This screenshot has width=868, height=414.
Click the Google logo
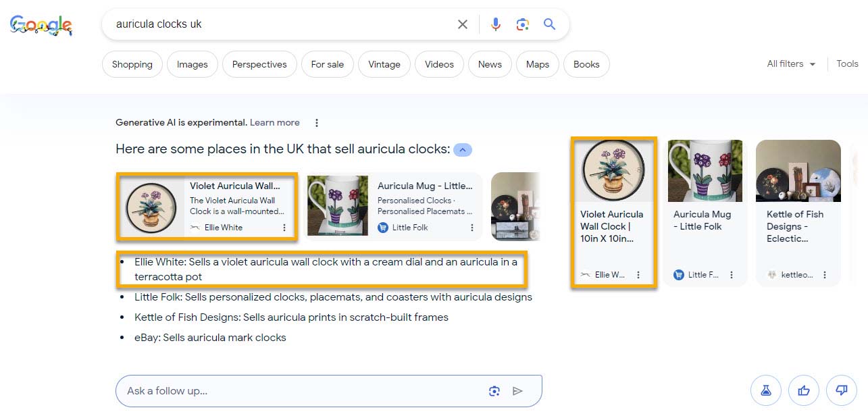[41, 26]
